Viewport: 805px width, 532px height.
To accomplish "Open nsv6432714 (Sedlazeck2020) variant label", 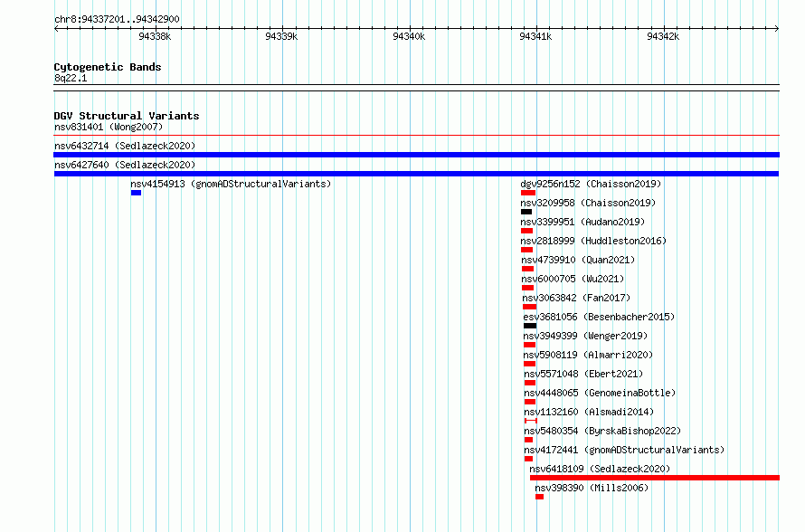I will 125,146.
